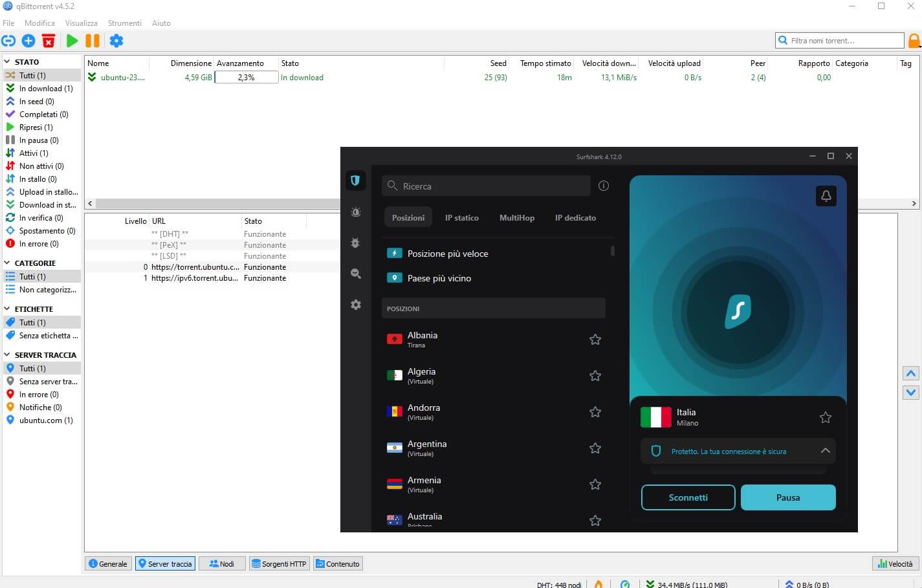The image size is (922, 588).
Task: Switch to the Contenuto tab
Action: [x=337, y=564]
